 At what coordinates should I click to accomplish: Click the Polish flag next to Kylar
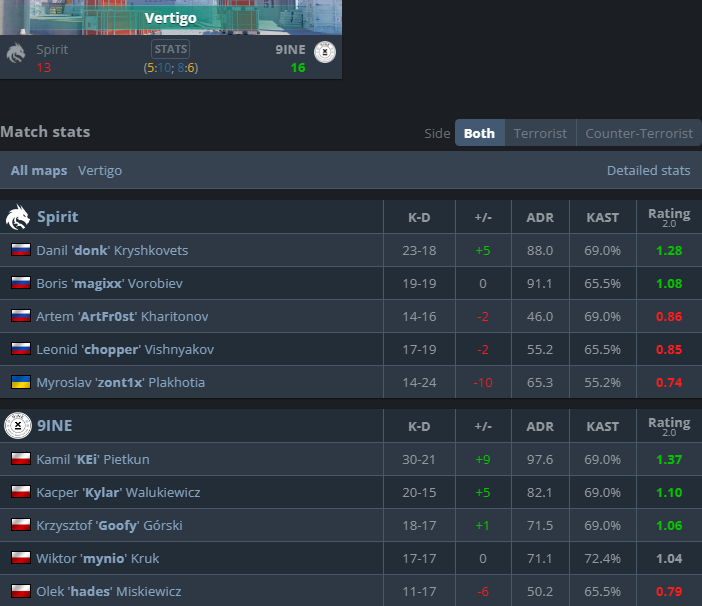point(21,492)
